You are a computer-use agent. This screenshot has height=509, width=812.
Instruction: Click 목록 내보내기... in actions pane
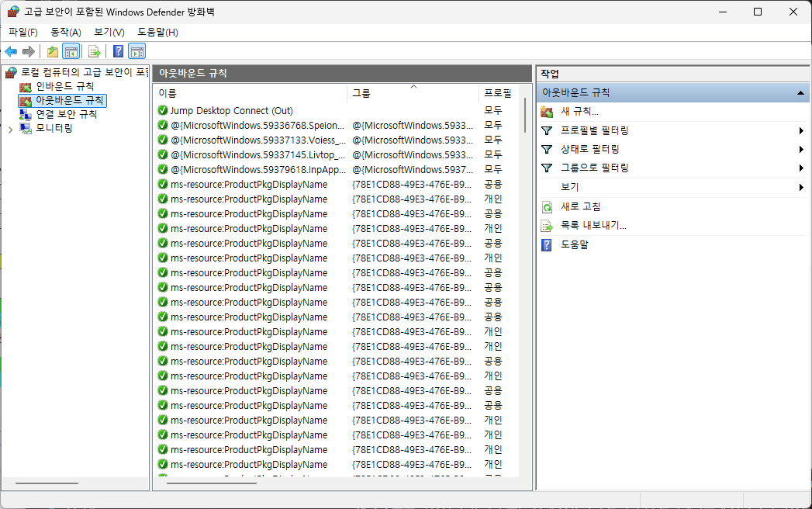point(593,226)
